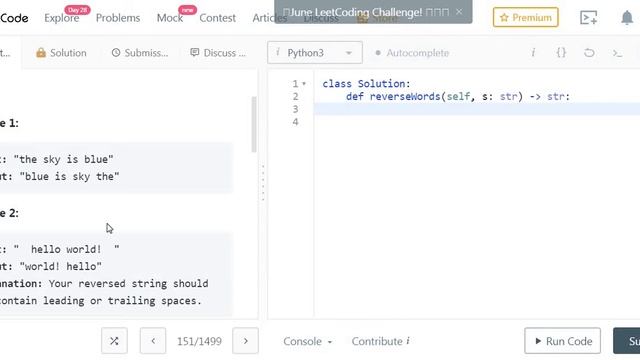Click the chat icon on Discuss tab
This screenshot has height=360, width=640.
tap(195, 52)
